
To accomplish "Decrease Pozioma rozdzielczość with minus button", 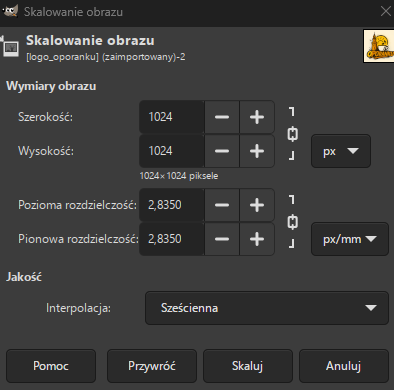I will tap(222, 205).
